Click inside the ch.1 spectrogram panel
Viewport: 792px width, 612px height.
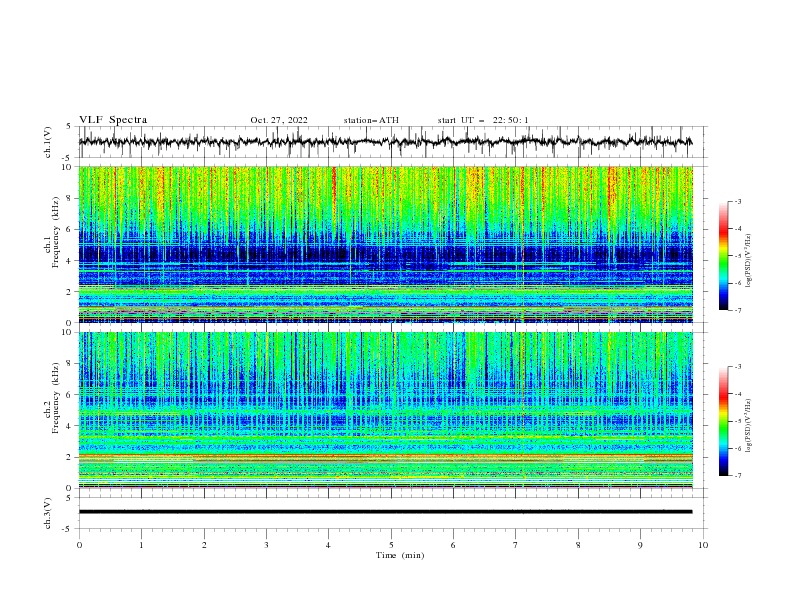(385, 244)
